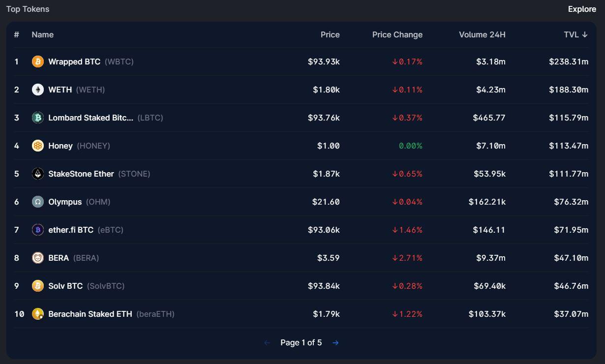Click the $47.10m TVL for BERA
Screen dimensions: 605x364
coord(571,258)
